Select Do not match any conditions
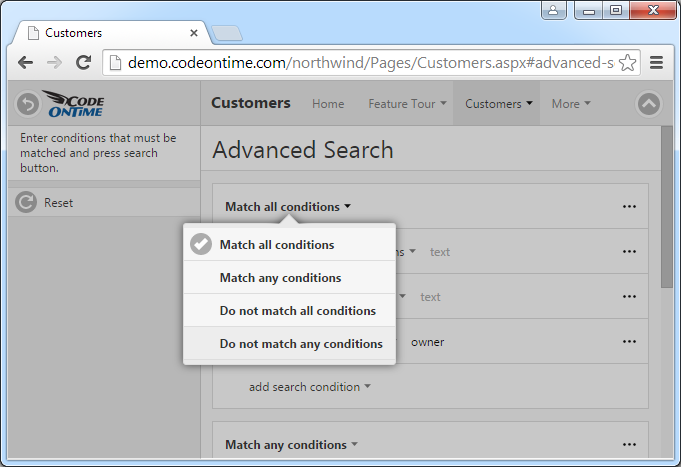This screenshot has width=681, height=467. tap(301, 344)
